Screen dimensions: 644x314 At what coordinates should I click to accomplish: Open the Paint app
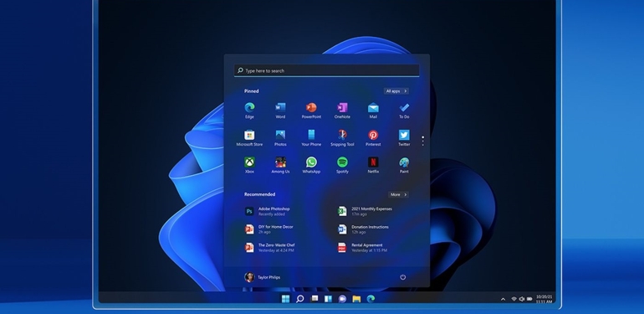404,165
